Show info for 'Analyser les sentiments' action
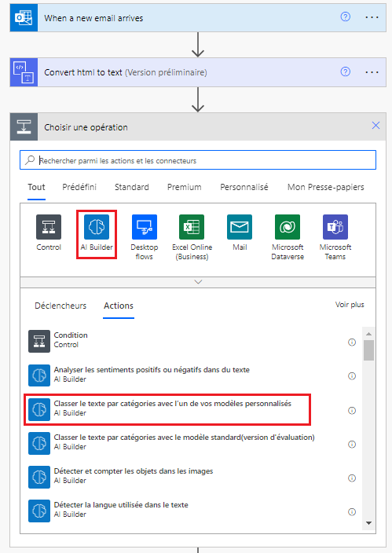Image resolution: width=392 pixels, height=553 pixels. (352, 376)
